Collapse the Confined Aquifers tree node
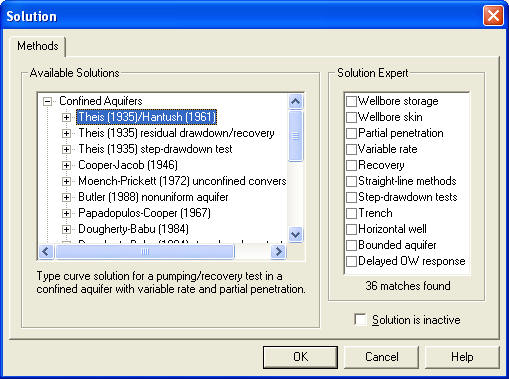509x379 pixels. (x=48, y=101)
